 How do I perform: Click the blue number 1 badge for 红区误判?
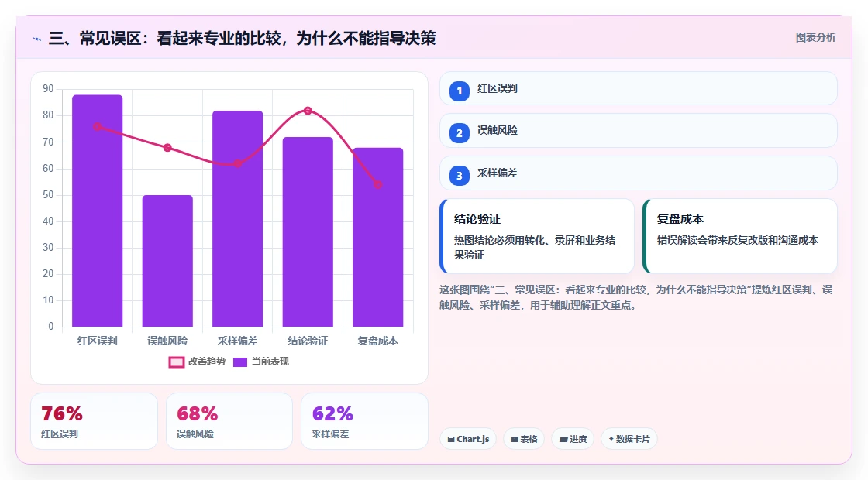coord(459,91)
